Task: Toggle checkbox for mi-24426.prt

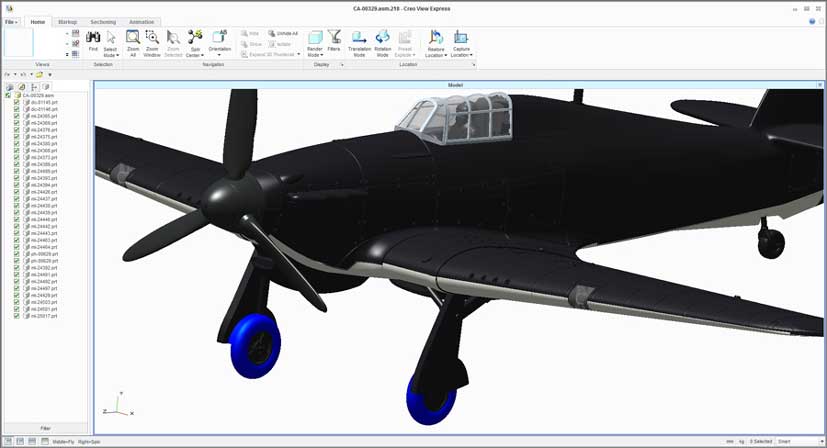Action: tap(17, 192)
